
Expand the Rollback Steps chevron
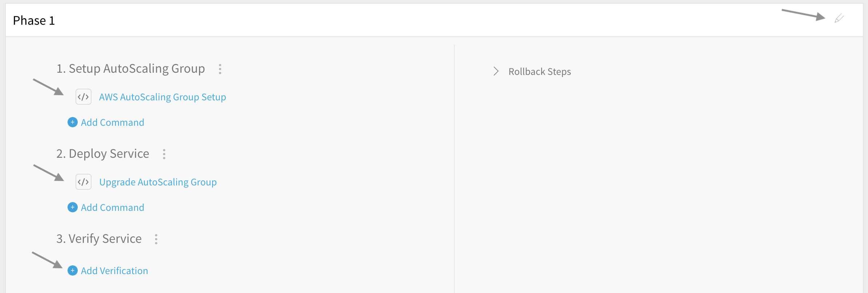tap(496, 71)
